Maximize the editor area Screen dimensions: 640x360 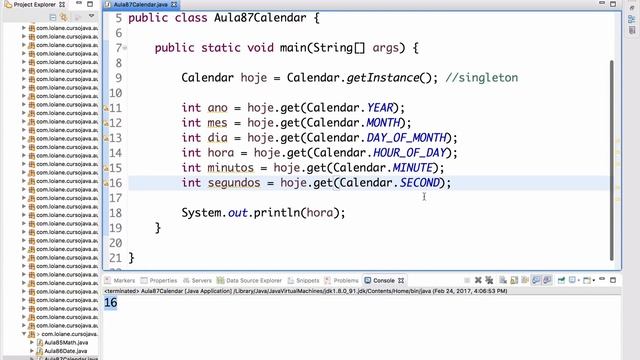(613, 4)
